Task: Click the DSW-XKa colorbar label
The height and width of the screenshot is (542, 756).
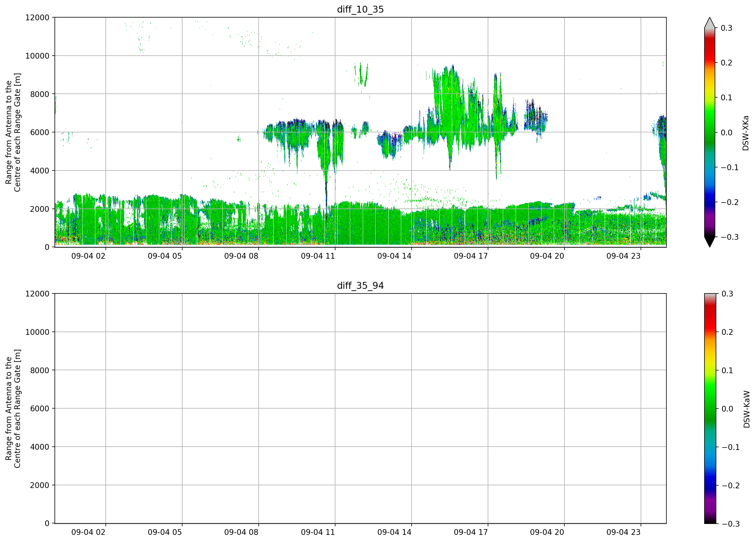Action: (746, 133)
